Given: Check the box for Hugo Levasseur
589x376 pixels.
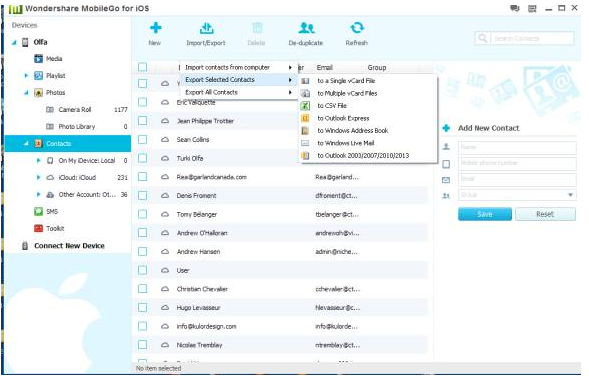Looking at the screenshot, I should [x=142, y=308].
